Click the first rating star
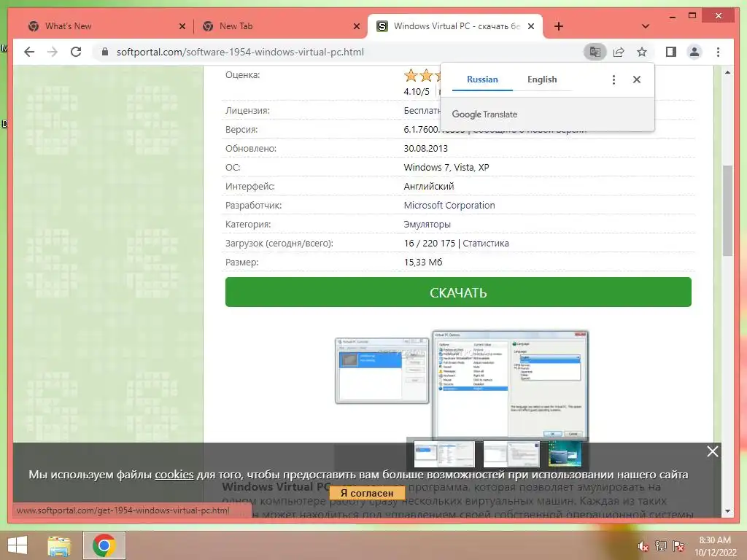Screen dimensions: 747x560 411,75
